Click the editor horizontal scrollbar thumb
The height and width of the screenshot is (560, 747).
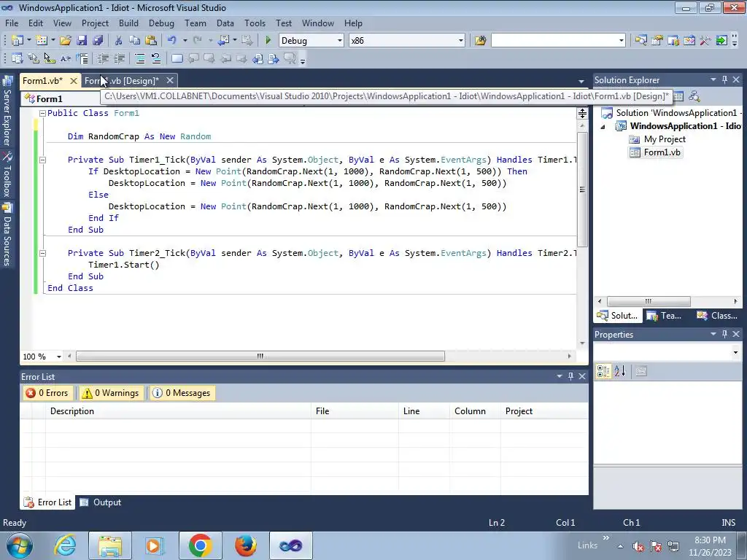click(260, 356)
